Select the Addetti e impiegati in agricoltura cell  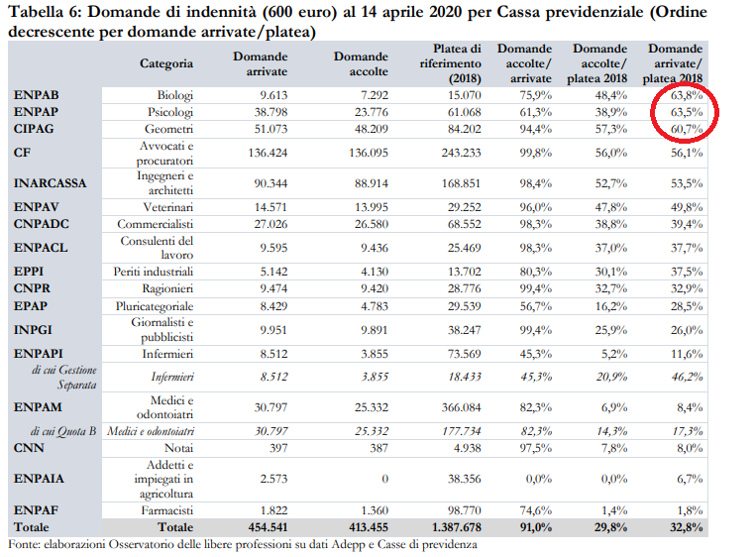point(164,478)
